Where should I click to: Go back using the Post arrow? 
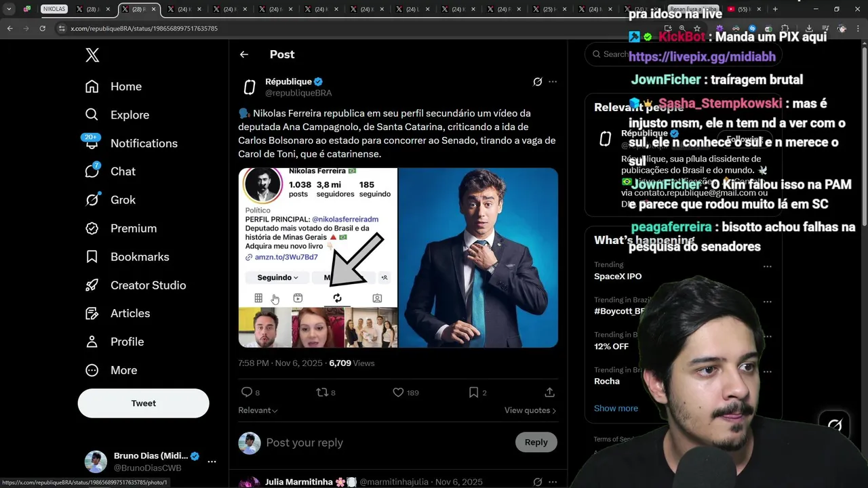pos(244,54)
